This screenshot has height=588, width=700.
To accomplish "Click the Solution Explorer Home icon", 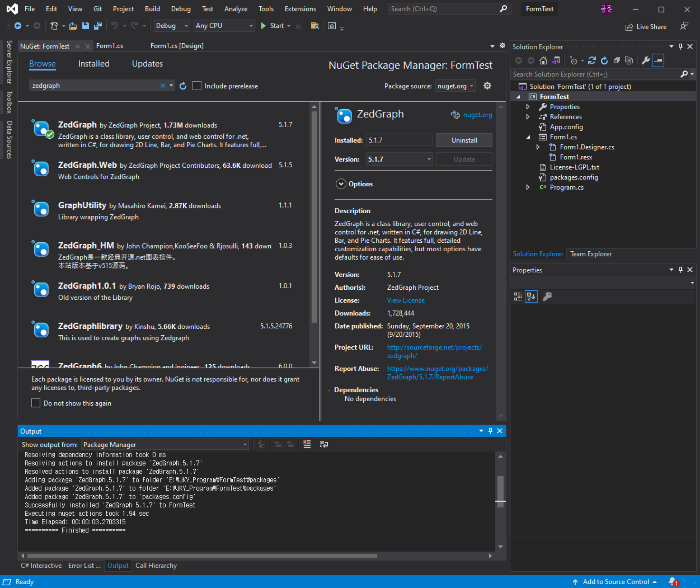I will 543,60.
